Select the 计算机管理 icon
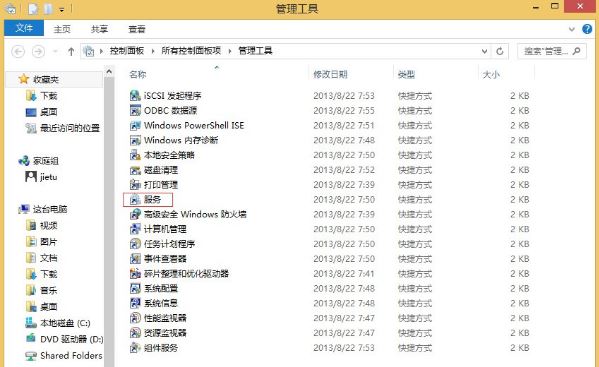 135,229
